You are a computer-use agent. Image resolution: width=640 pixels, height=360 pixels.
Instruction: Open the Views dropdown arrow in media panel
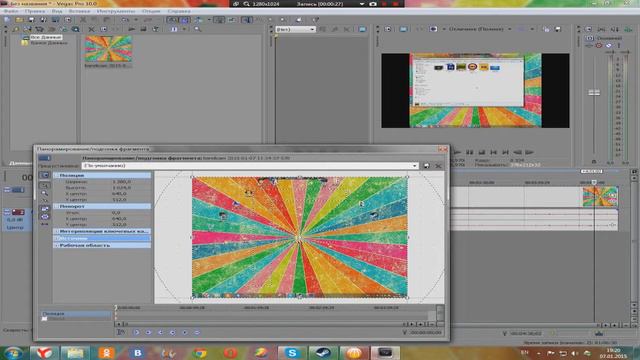(x=184, y=29)
